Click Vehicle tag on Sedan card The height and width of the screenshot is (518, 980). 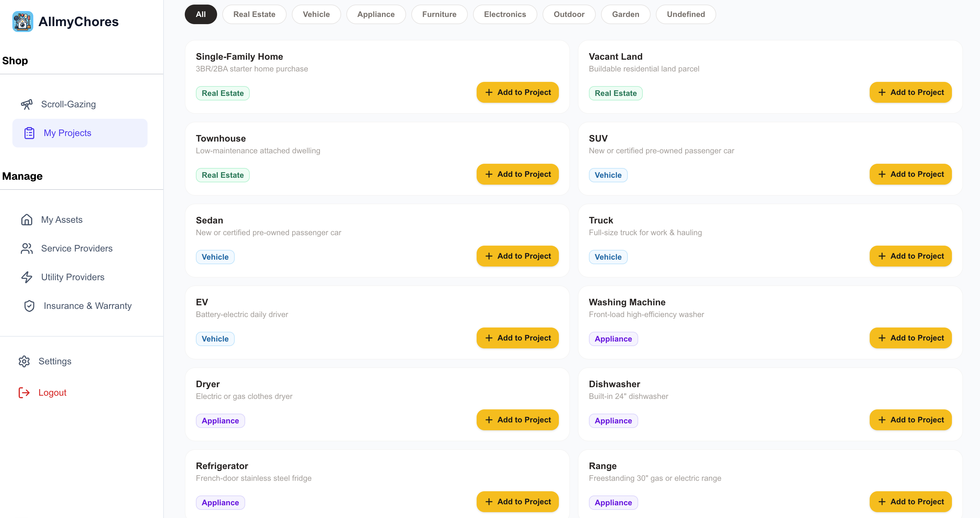coord(215,257)
